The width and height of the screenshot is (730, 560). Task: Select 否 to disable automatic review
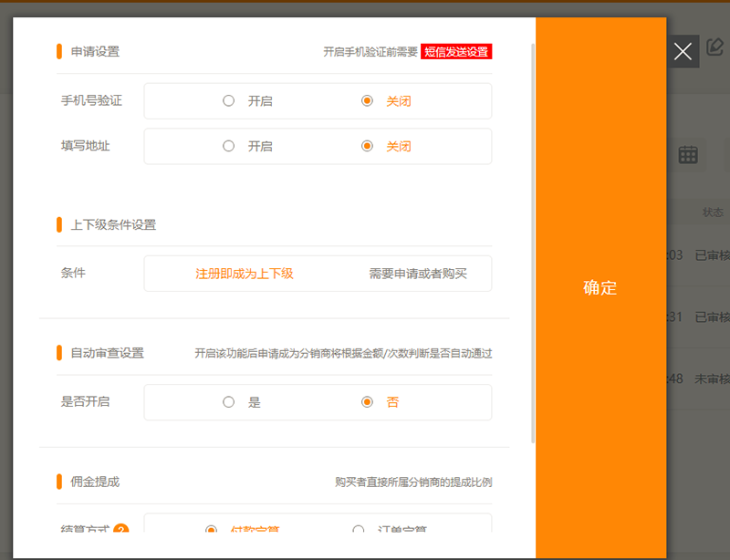[367, 401]
